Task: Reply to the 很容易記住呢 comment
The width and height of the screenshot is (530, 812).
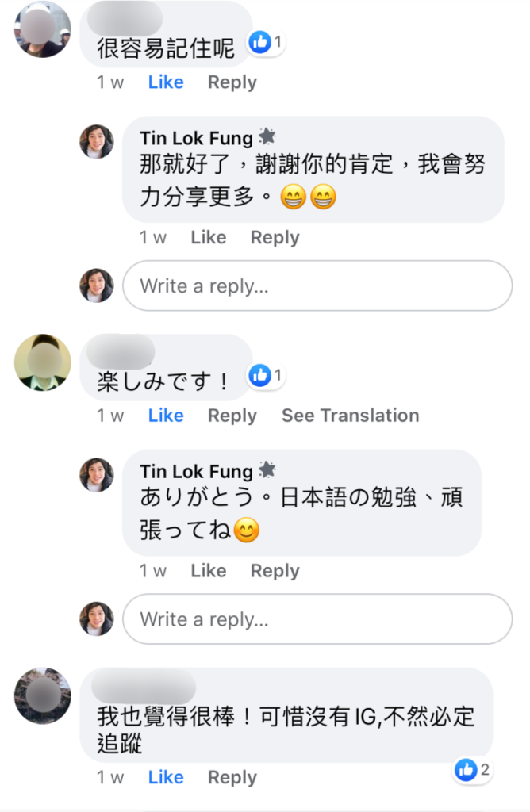Action: coord(232,82)
